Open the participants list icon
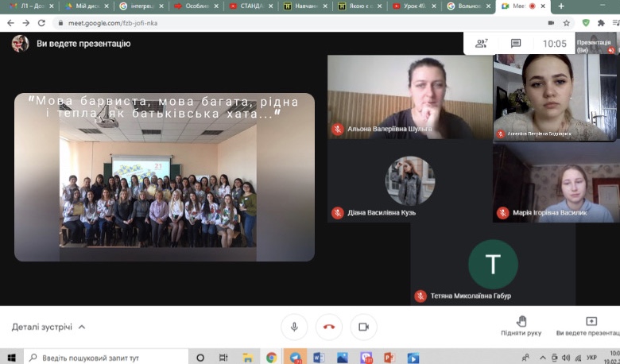This screenshot has width=620, height=364. point(481,44)
